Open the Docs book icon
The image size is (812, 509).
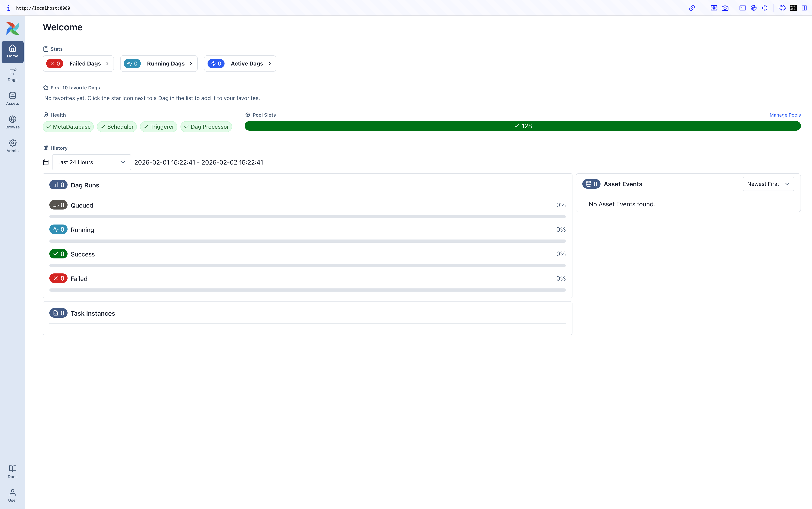pyautogui.click(x=12, y=471)
